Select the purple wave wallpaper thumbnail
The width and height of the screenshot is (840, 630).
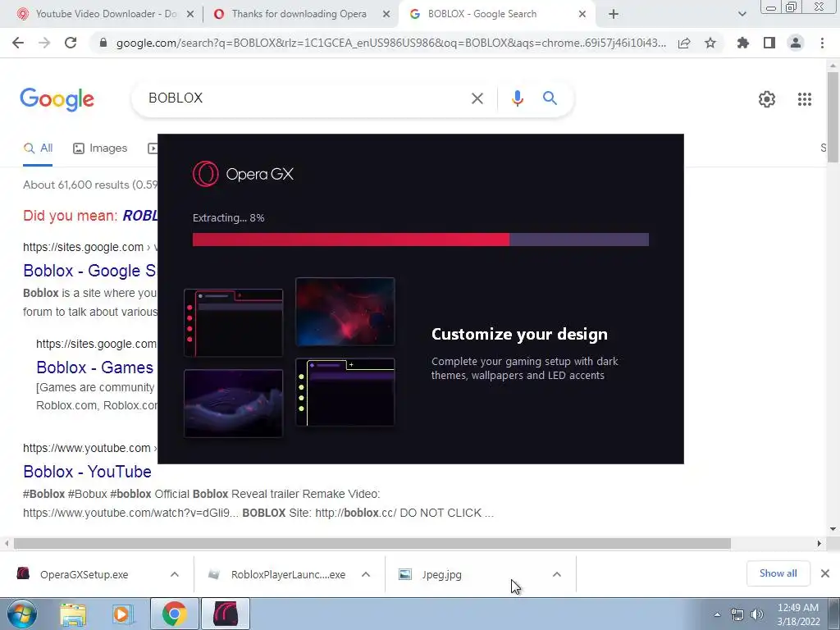coord(233,404)
